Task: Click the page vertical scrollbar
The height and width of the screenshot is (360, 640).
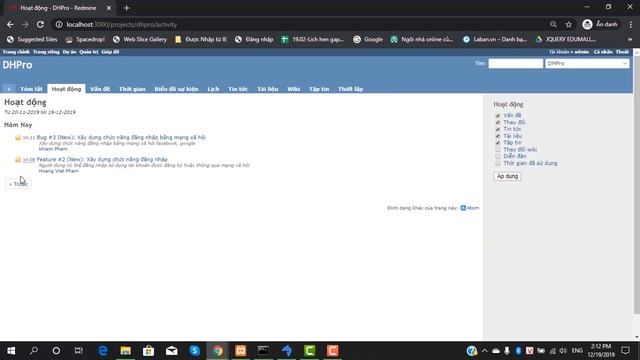Action: pyautogui.click(x=636, y=184)
